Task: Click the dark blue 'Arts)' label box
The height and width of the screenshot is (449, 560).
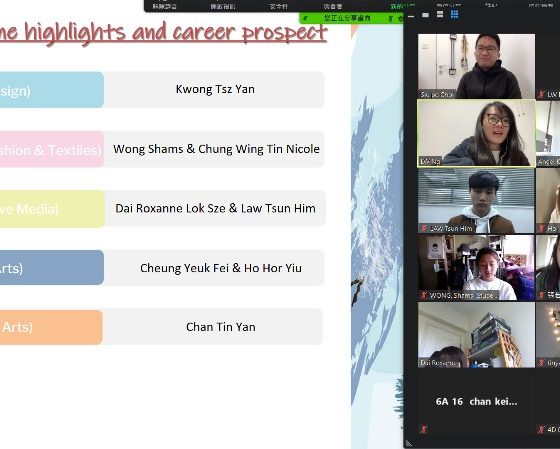Action: [x=52, y=268]
